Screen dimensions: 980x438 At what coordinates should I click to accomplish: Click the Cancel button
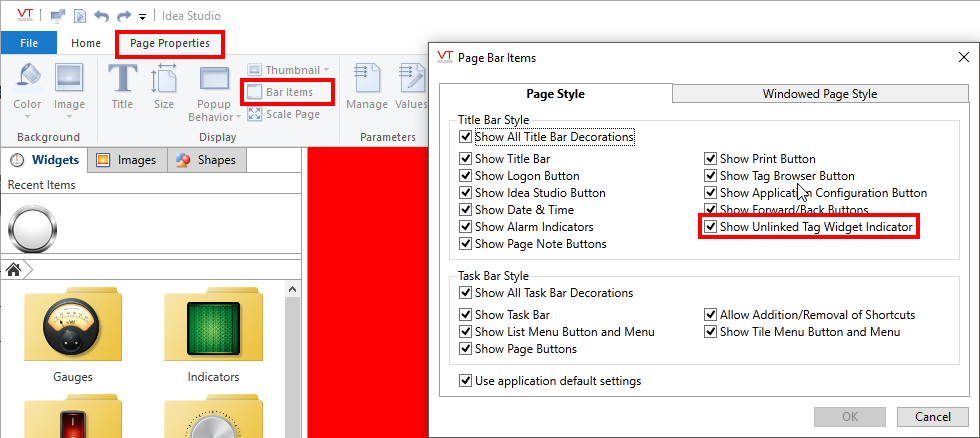click(x=932, y=416)
